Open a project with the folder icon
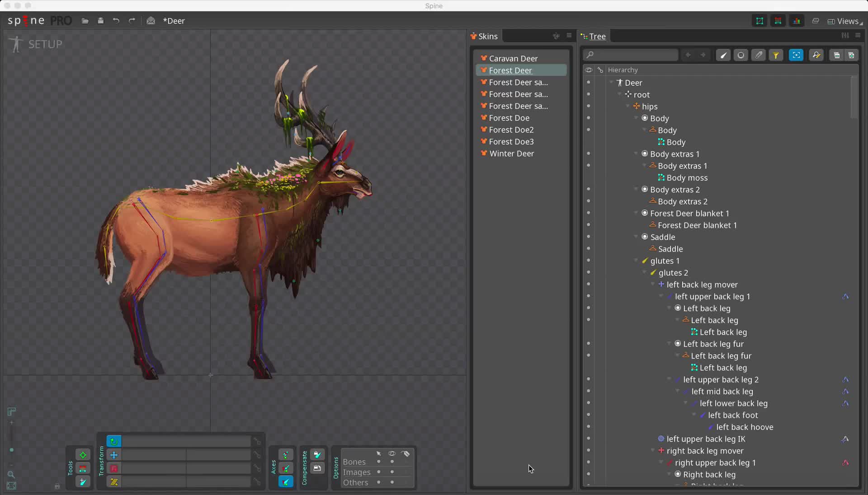The image size is (868, 495). (85, 21)
